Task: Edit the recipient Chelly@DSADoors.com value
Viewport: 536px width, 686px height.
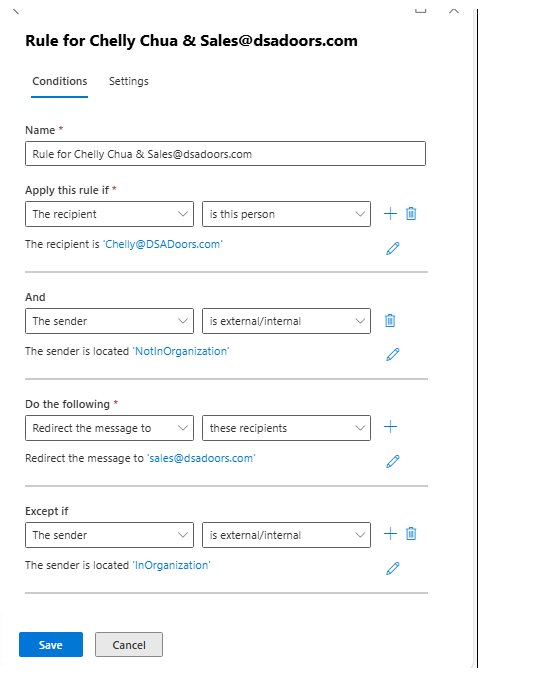Action: [x=392, y=248]
